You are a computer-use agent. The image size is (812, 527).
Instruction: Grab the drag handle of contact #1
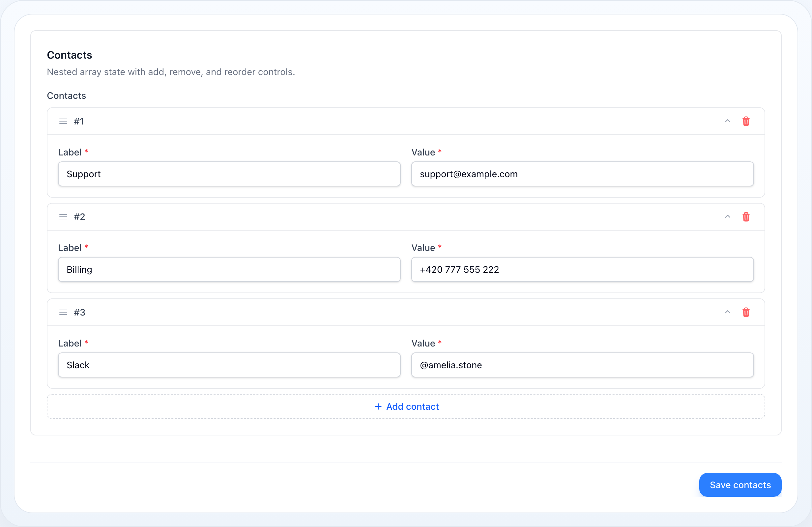[63, 122]
